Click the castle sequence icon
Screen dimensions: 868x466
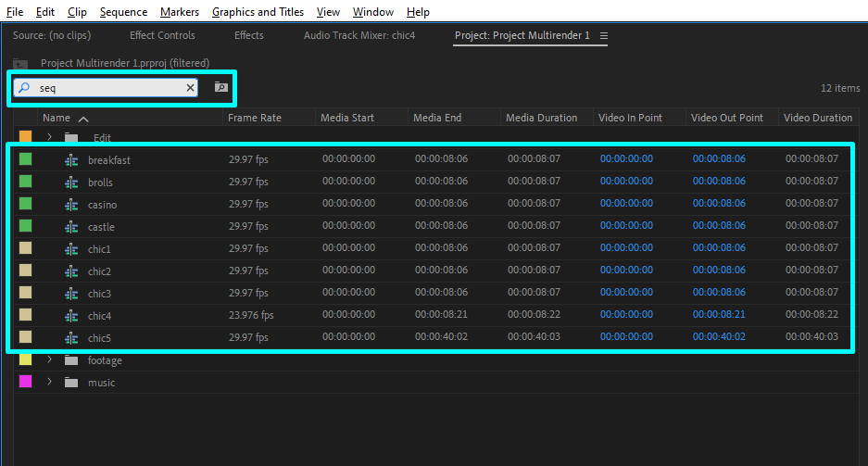pos(71,227)
